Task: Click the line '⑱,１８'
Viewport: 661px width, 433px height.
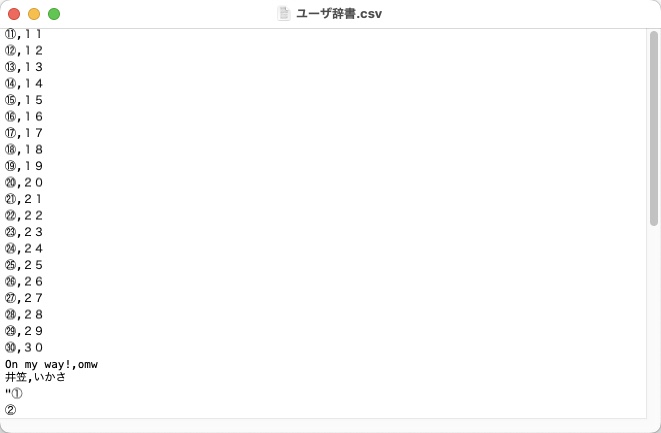Action: (x=24, y=150)
